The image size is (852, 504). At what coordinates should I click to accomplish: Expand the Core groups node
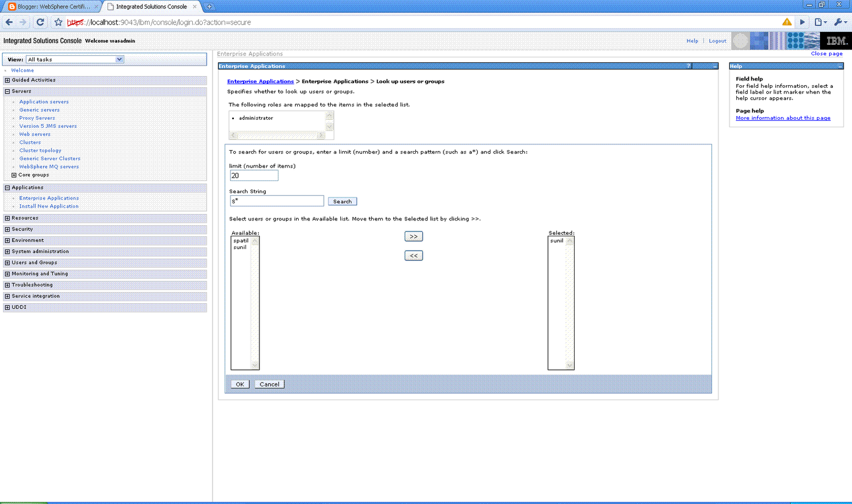tap(14, 175)
